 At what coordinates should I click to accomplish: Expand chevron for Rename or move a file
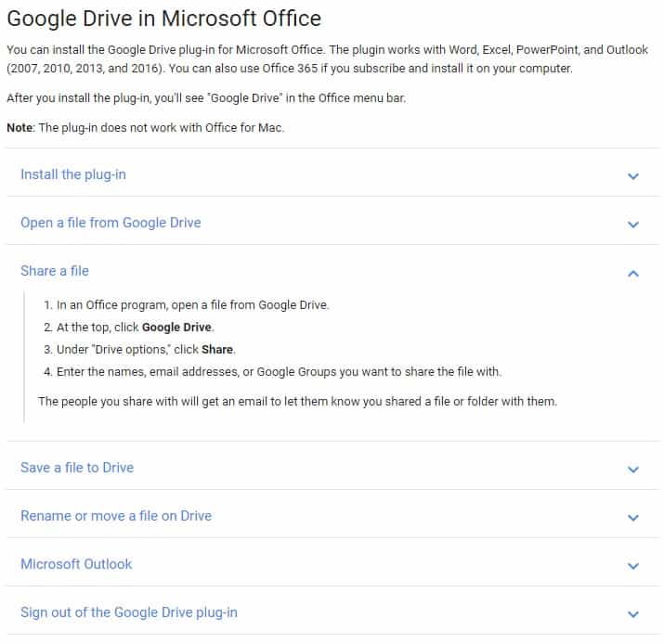point(632,518)
